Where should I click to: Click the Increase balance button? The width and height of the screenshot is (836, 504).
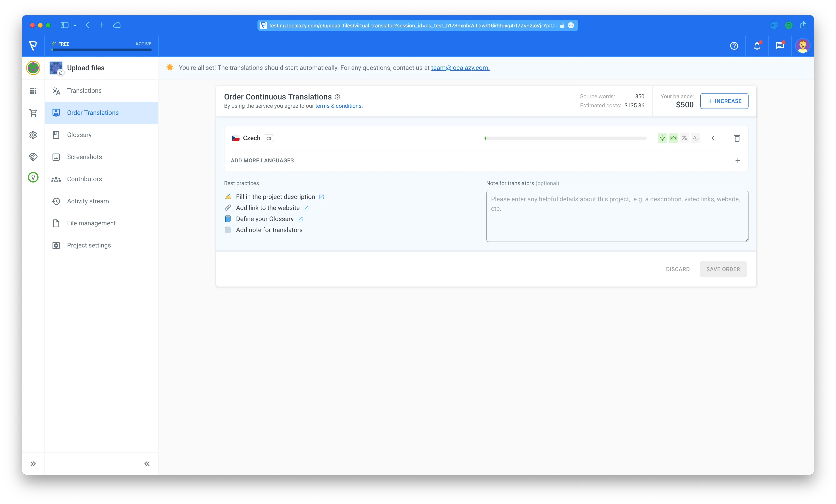(x=724, y=101)
